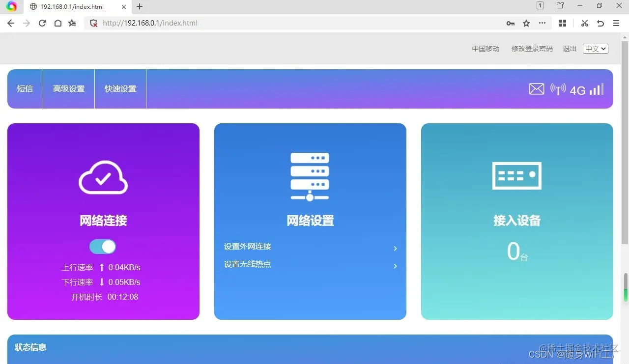Click the 中国移动 carrier label
629x364 pixels.
point(486,49)
